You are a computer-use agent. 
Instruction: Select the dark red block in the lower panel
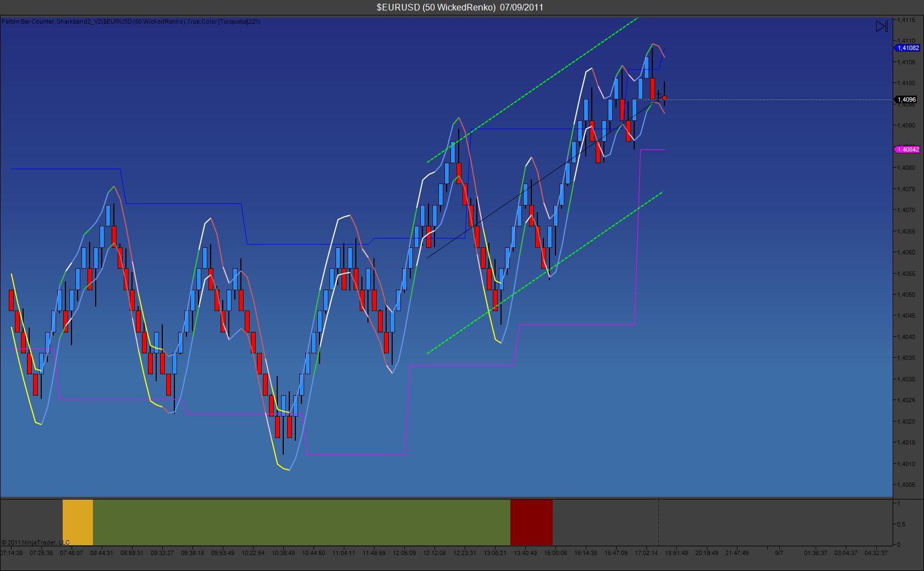tap(531, 522)
